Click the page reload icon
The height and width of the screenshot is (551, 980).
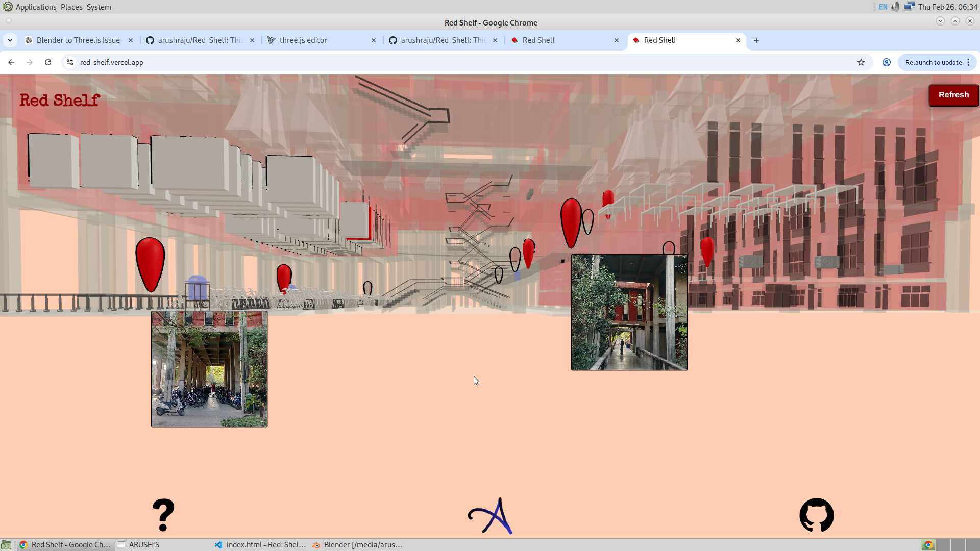point(48,62)
